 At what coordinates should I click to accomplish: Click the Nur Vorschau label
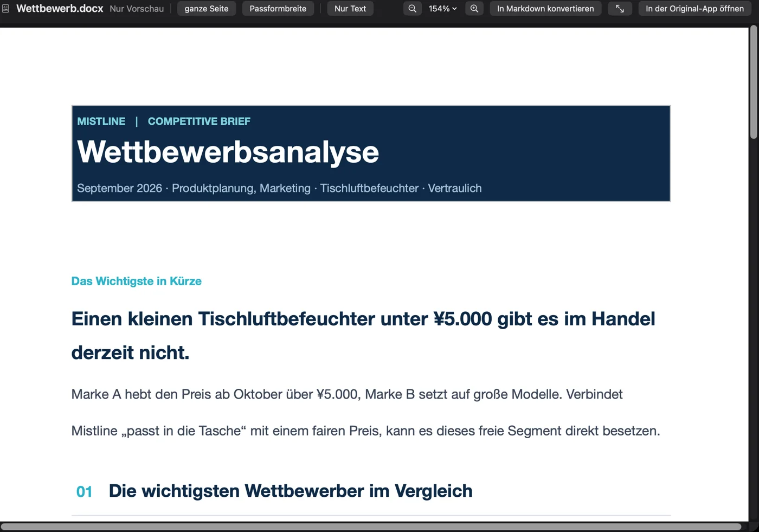137,9
